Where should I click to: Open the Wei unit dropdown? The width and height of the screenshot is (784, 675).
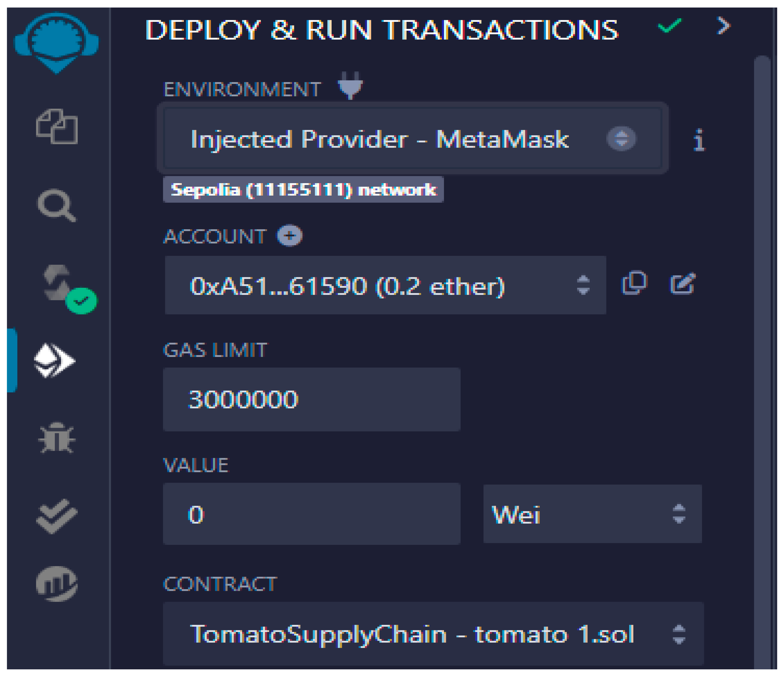tap(592, 514)
